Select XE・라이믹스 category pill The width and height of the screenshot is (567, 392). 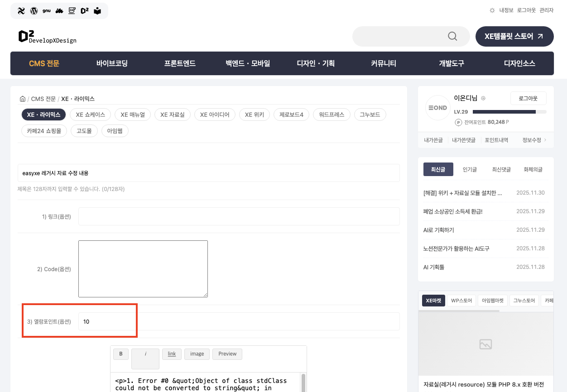(x=43, y=115)
